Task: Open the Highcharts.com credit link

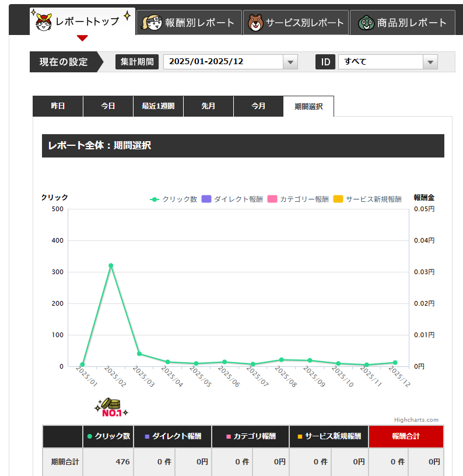Action: pyautogui.click(x=416, y=419)
